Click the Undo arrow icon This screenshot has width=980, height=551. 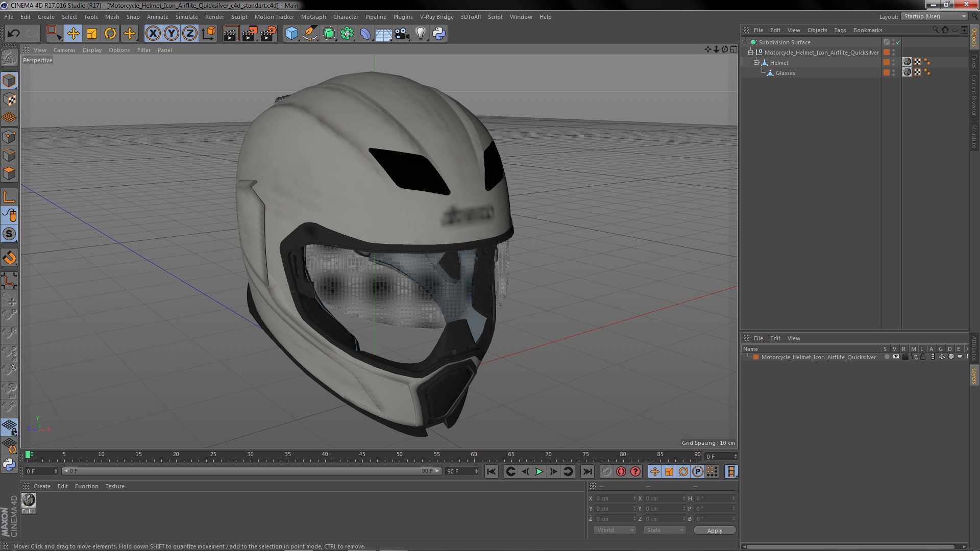tap(13, 34)
